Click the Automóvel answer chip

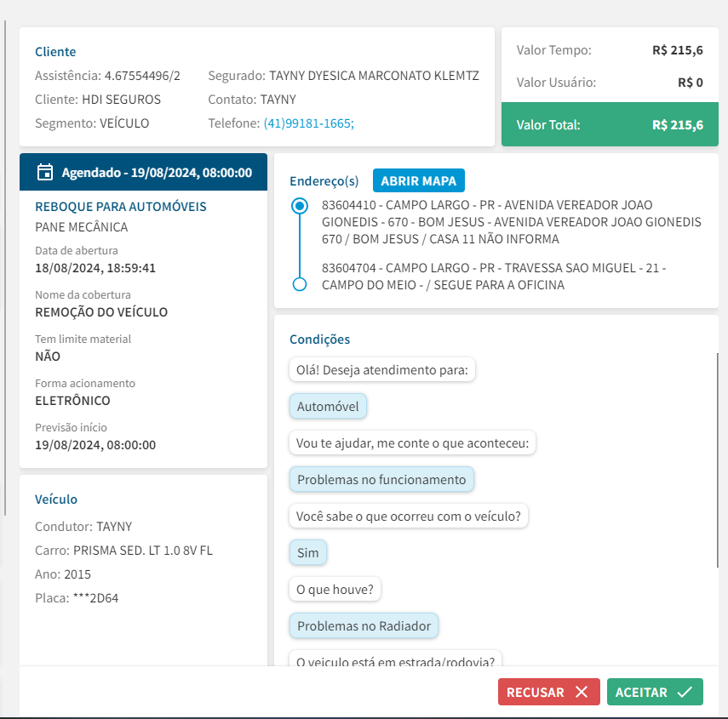(328, 407)
